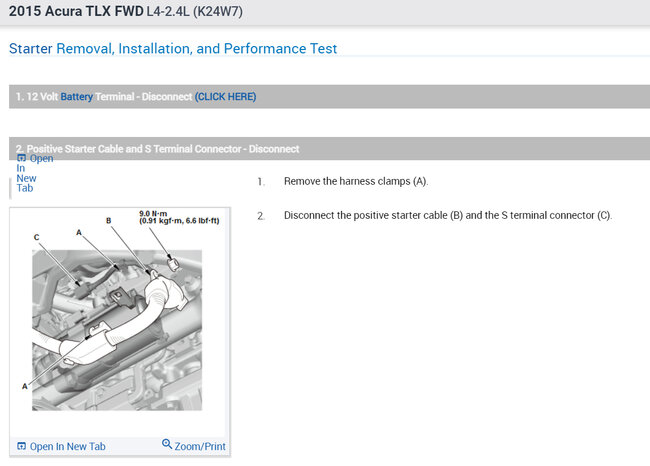
Task: Click text "Disconnect the positive starter cable (B)"
Action: [373, 216]
